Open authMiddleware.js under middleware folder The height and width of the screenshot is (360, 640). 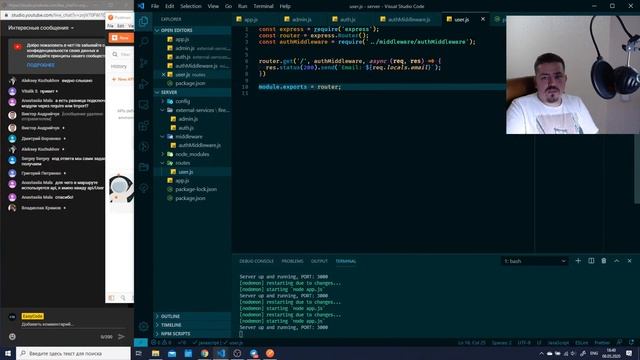tap(199, 145)
